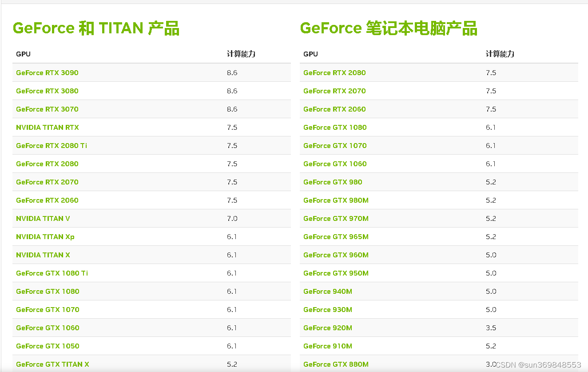
Task: Click the GeForce GTX 880M link
Action: (336, 364)
